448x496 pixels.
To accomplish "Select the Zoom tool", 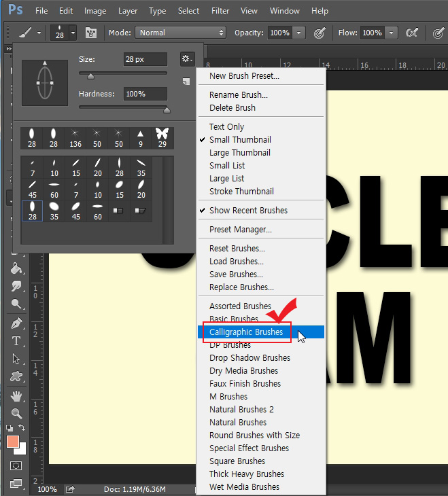I will click(16, 413).
